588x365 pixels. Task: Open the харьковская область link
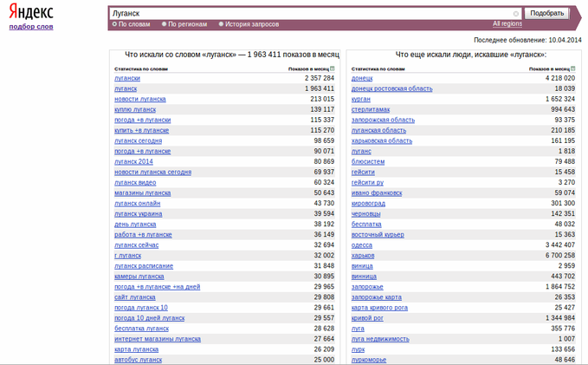click(x=382, y=140)
